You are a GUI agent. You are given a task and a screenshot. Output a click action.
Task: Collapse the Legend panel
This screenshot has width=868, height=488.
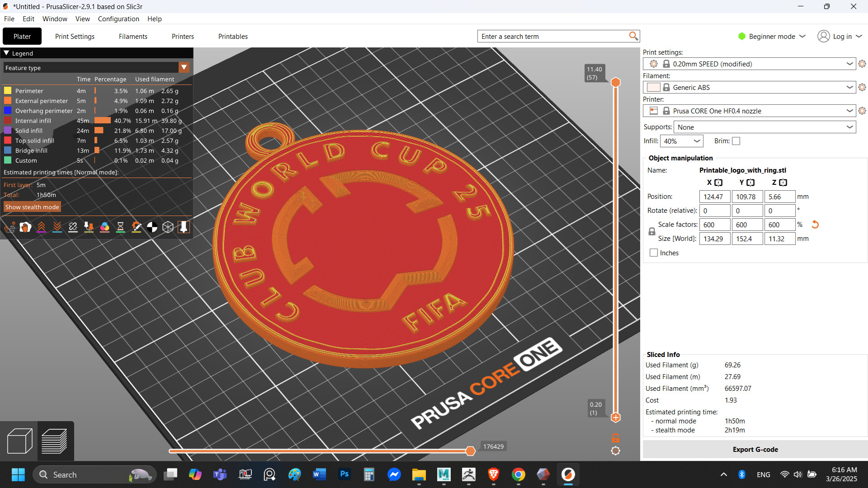click(6, 53)
